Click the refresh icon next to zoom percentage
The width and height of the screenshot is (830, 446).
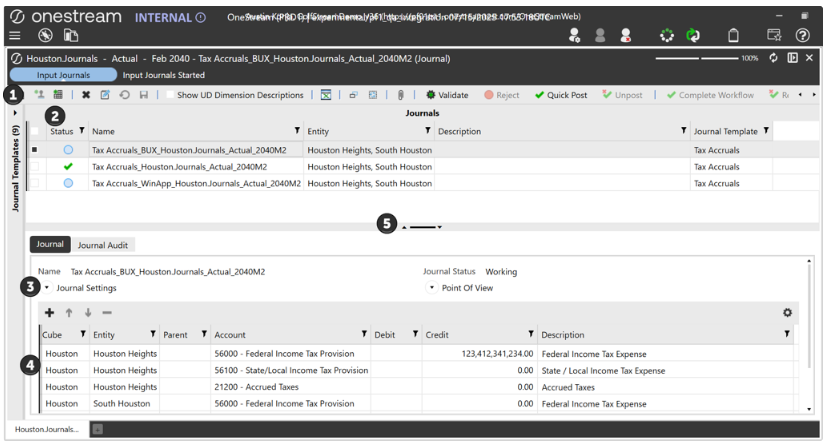(x=773, y=58)
